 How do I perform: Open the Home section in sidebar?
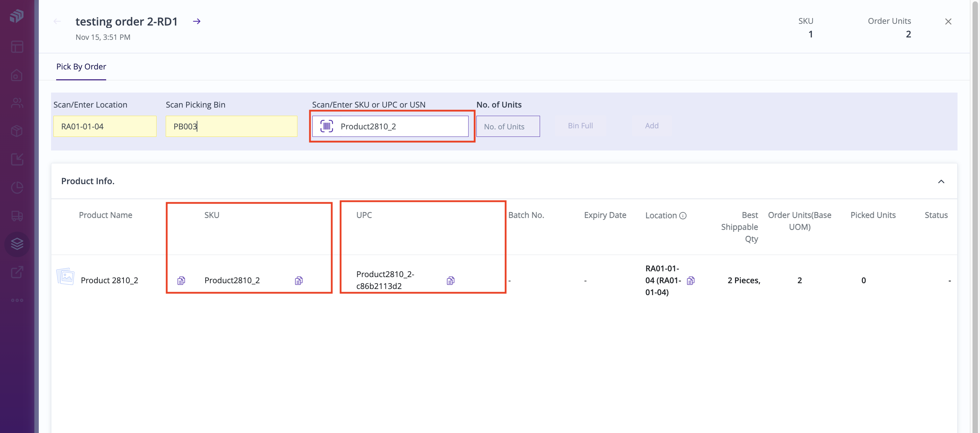pyautogui.click(x=17, y=75)
